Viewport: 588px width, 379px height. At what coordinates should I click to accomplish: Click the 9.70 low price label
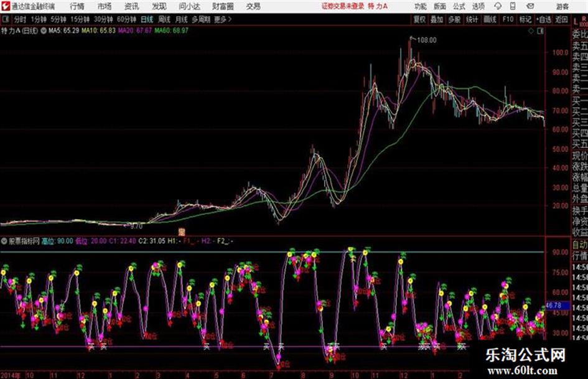[x=136, y=227]
